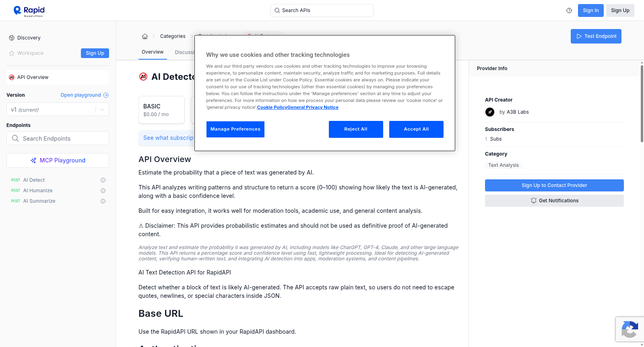This screenshot has width=644, height=347.
Task: Switch to the Overview tab
Action: click(153, 52)
